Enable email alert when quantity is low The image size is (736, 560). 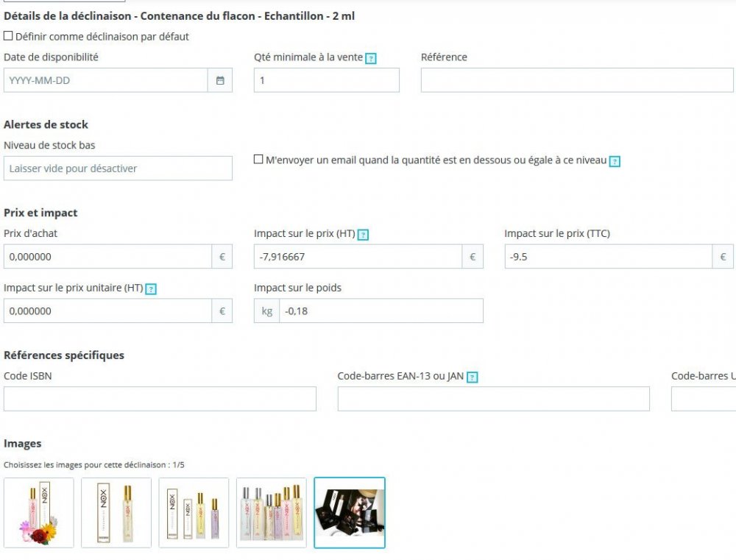[258, 159]
